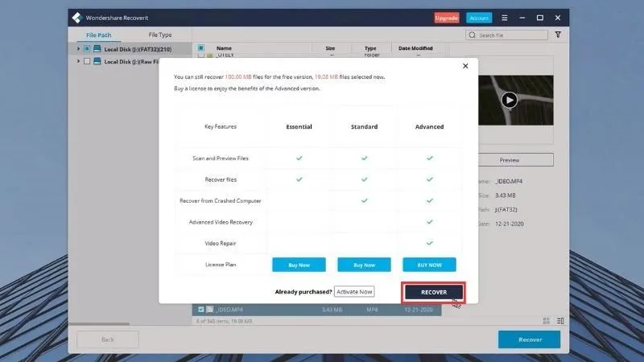Toggle checkbox for Local Disk (J:)(FAT32)

[x=87, y=48]
